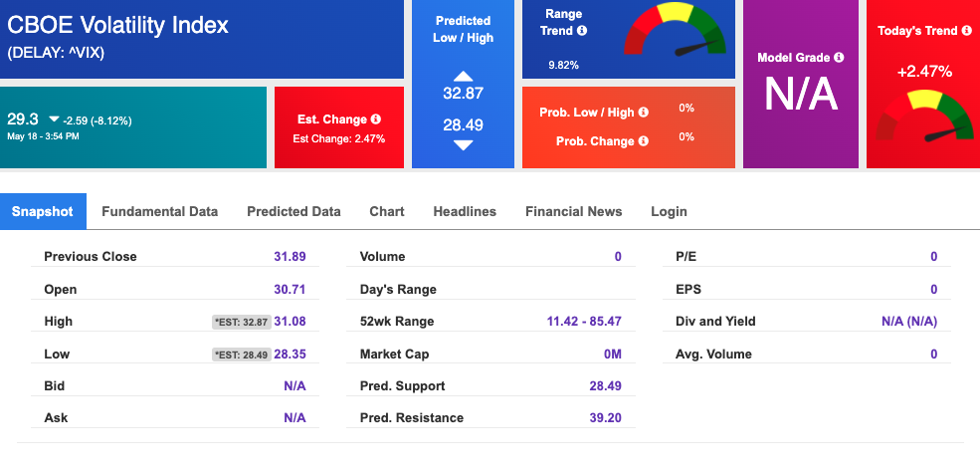
Task: Click the Prob. Change info icon
Action: click(643, 140)
